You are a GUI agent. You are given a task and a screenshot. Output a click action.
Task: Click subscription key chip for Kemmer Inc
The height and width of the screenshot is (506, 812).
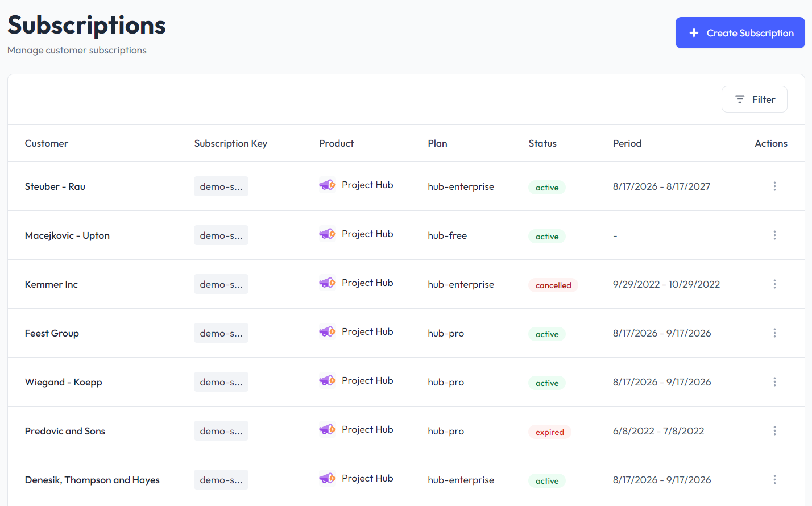(221, 284)
